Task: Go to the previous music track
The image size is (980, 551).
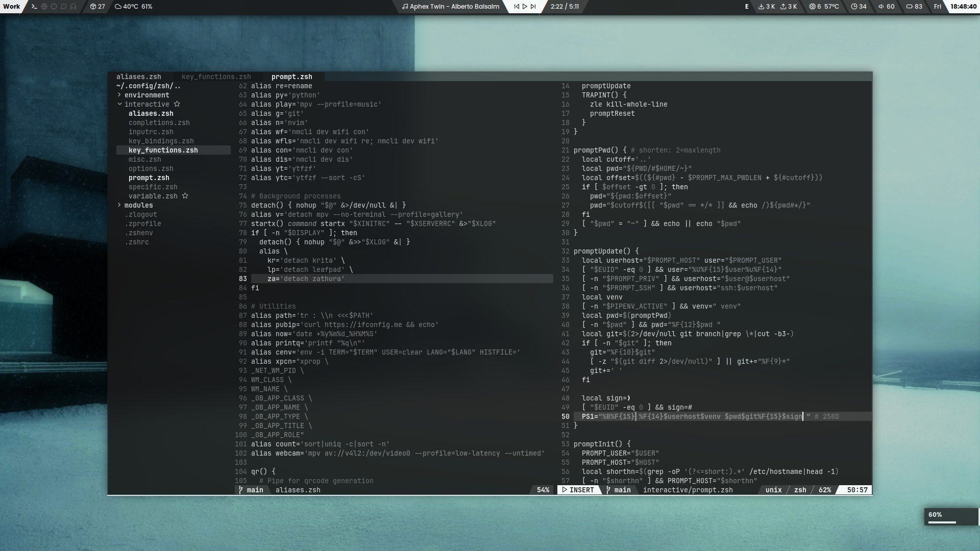Action: [x=517, y=7]
